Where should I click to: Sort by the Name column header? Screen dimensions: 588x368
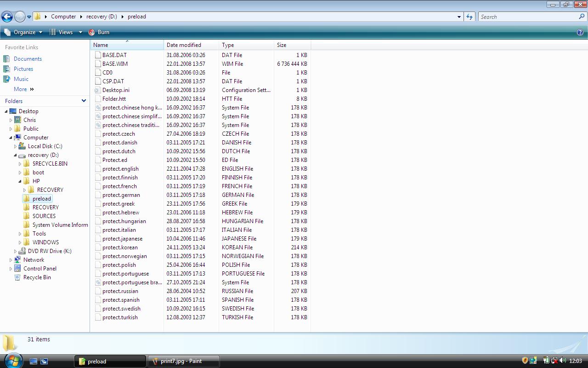click(127, 45)
